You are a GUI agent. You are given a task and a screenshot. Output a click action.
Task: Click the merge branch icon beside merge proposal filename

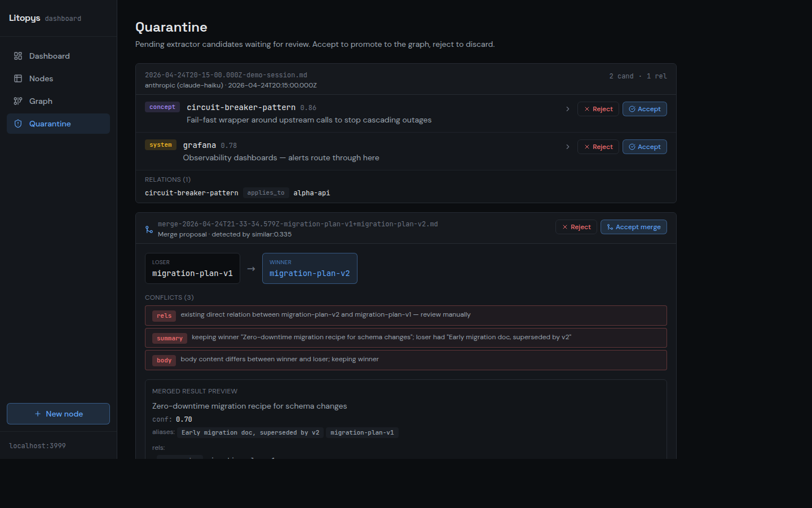tap(148, 229)
